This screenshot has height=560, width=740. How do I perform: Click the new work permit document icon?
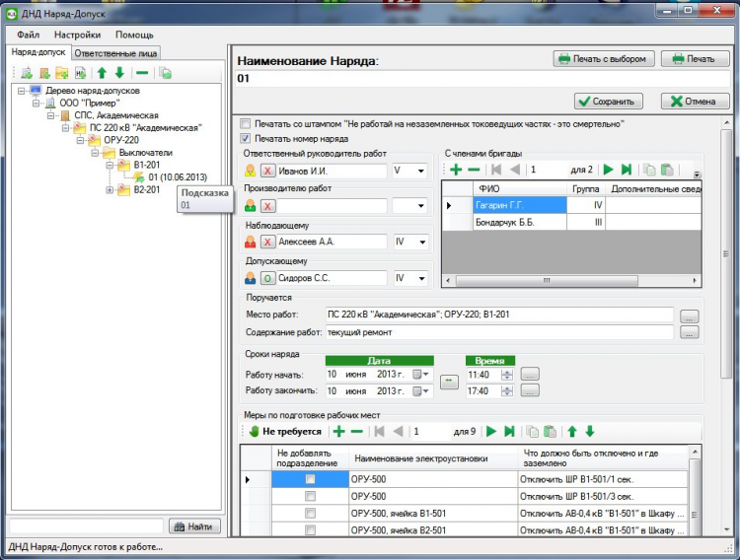tap(80, 73)
